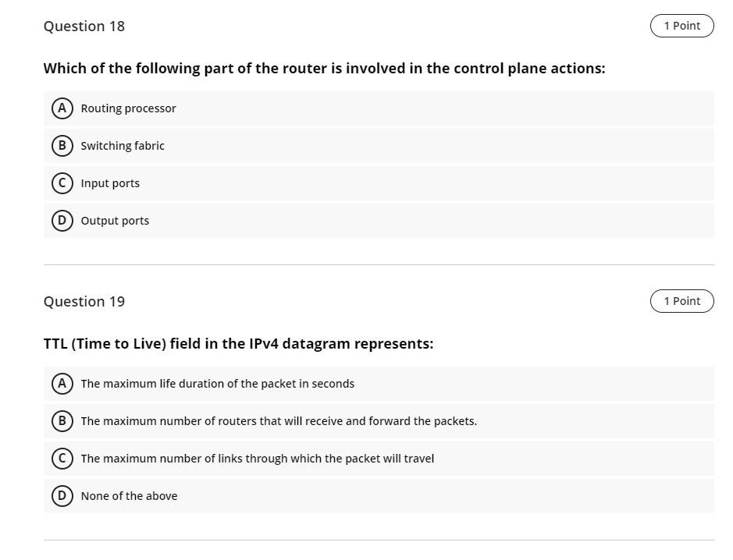The image size is (733, 560).
Task: Click the circled C in Question 19
Action: pos(62,459)
